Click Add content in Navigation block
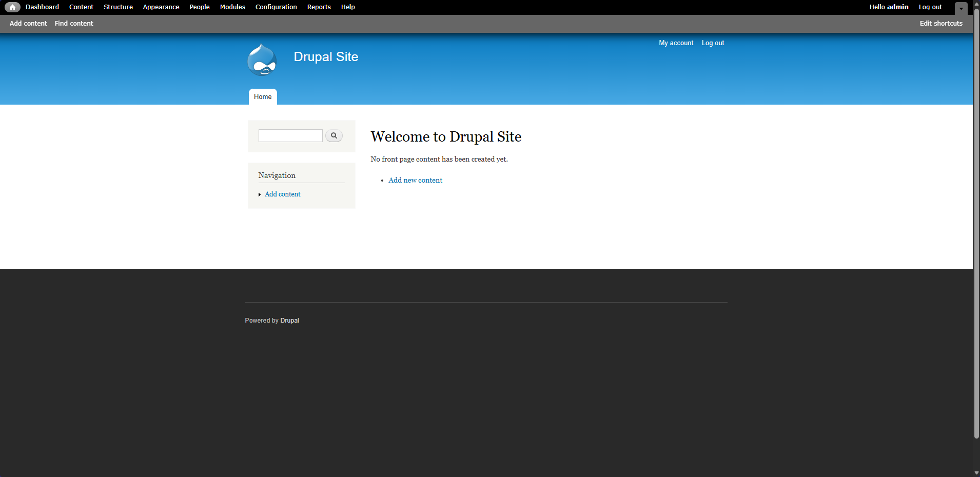The image size is (980, 477). [282, 194]
